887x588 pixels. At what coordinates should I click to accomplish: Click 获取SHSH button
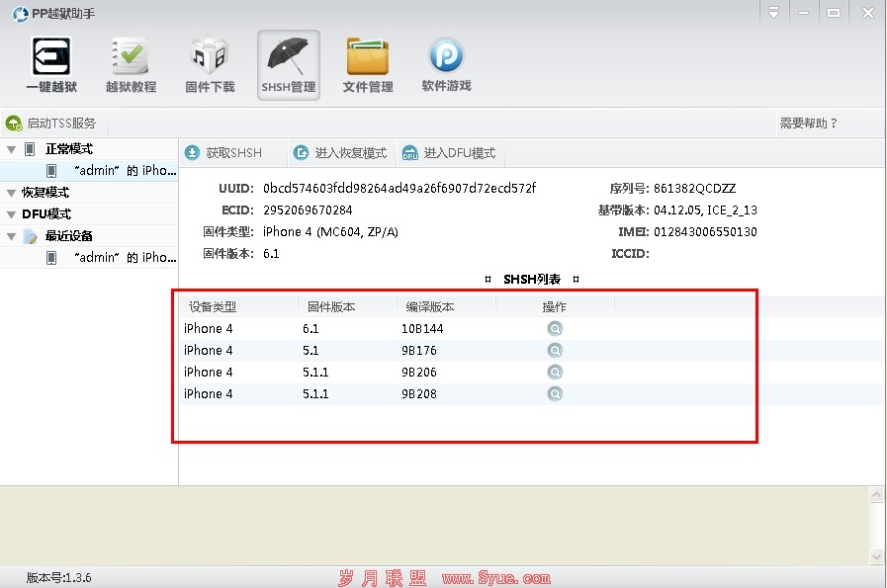[222, 152]
